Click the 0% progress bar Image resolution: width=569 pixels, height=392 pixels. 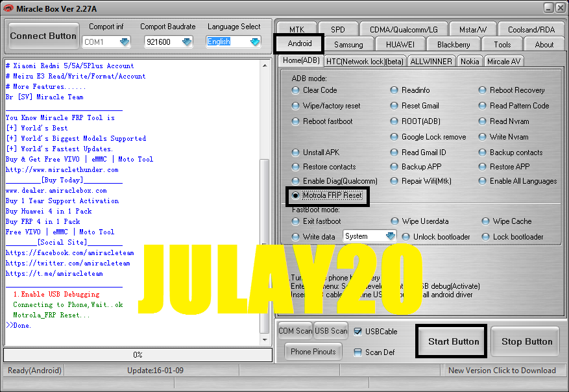tap(138, 354)
